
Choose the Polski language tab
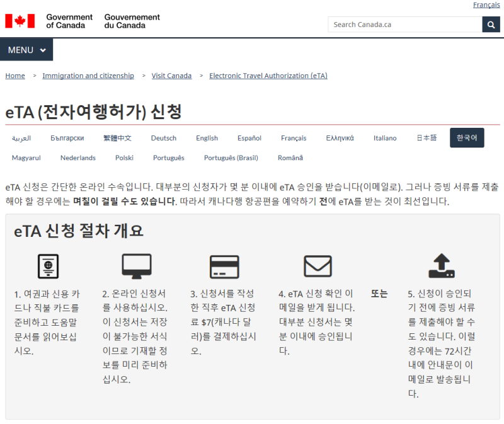(124, 158)
